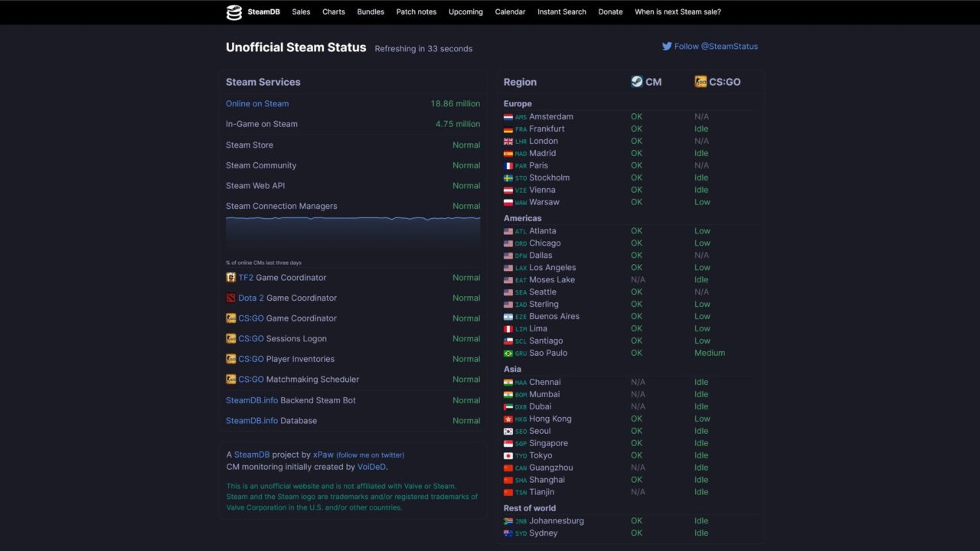Click the SteamDB logo icon
The height and width of the screenshot is (551, 980).
[x=234, y=12]
